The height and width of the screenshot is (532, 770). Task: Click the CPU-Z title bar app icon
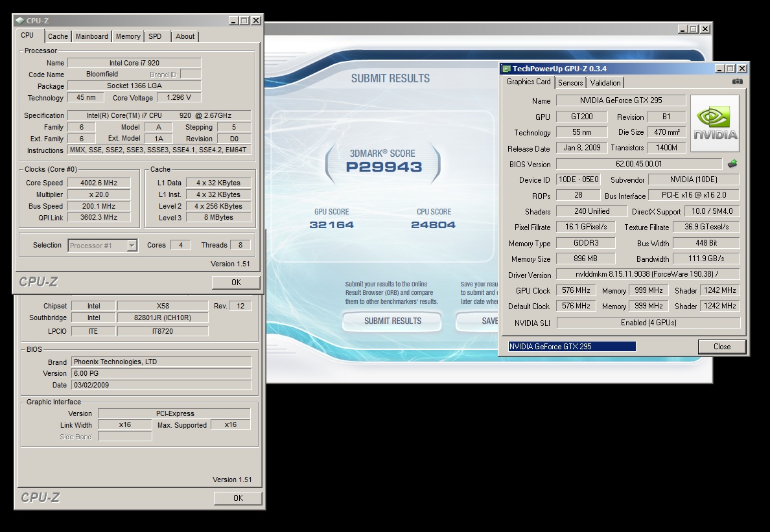tap(19, 21)
